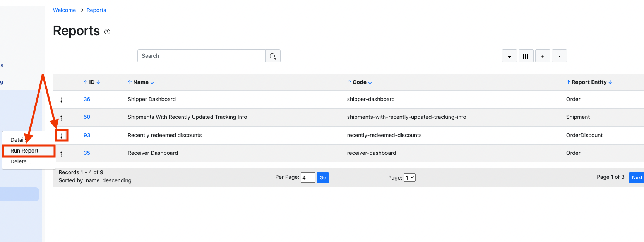Image resolution: width=644 pixels, height=242 pixels.
Task: Open report ID 50 link
Action: [x=87, y=117]
